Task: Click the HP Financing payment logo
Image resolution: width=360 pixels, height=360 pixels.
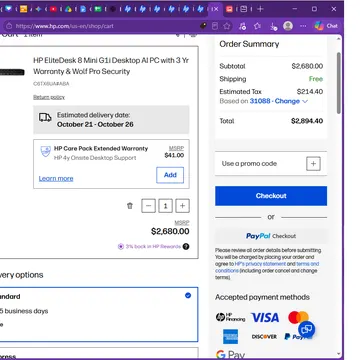Action: pyautogui.click(x=230, y=317)
